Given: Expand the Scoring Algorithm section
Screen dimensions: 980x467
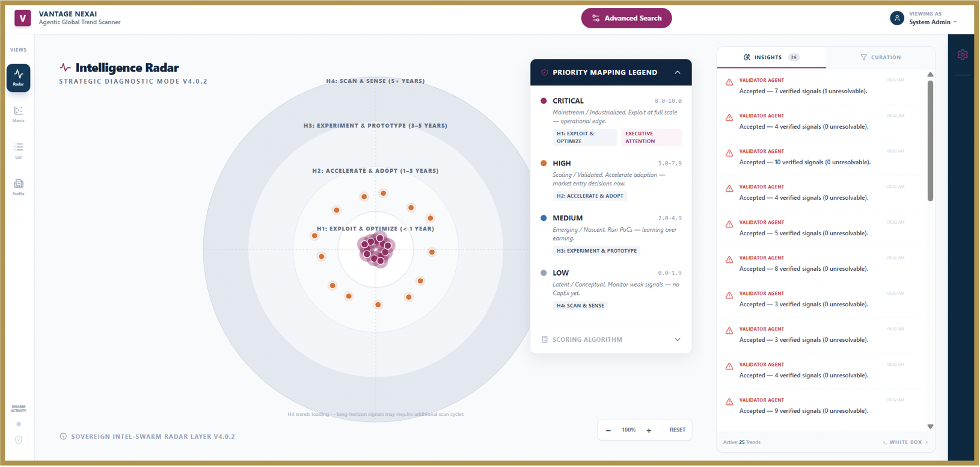Looking at the screenshot, I should (611, 339).
